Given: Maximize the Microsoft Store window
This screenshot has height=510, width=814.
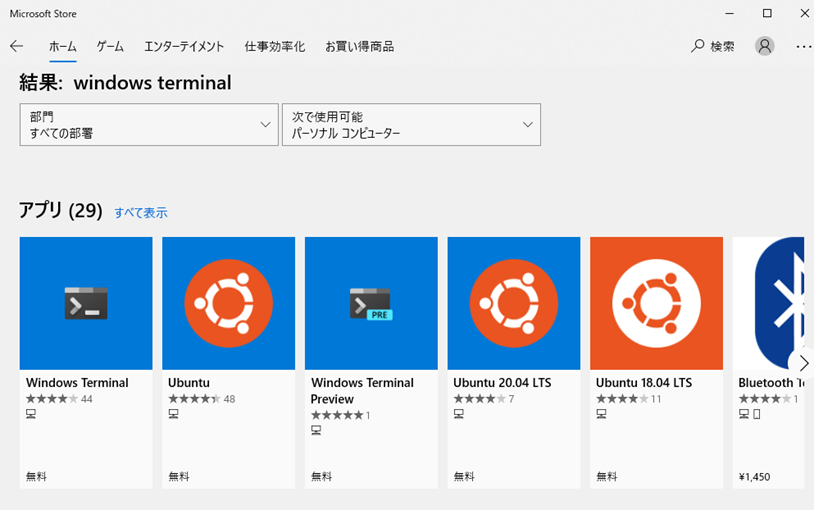Looking at the screenshot, I should 767,14.
